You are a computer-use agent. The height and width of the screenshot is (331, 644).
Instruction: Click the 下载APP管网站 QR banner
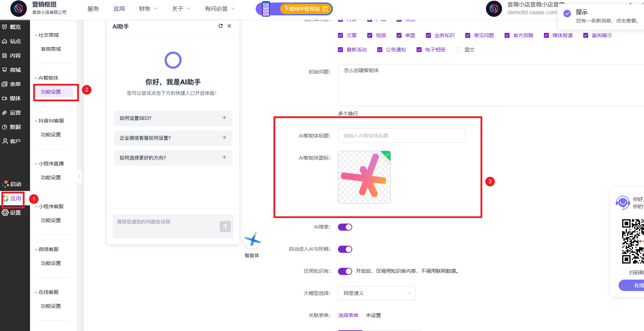[294, 9]
